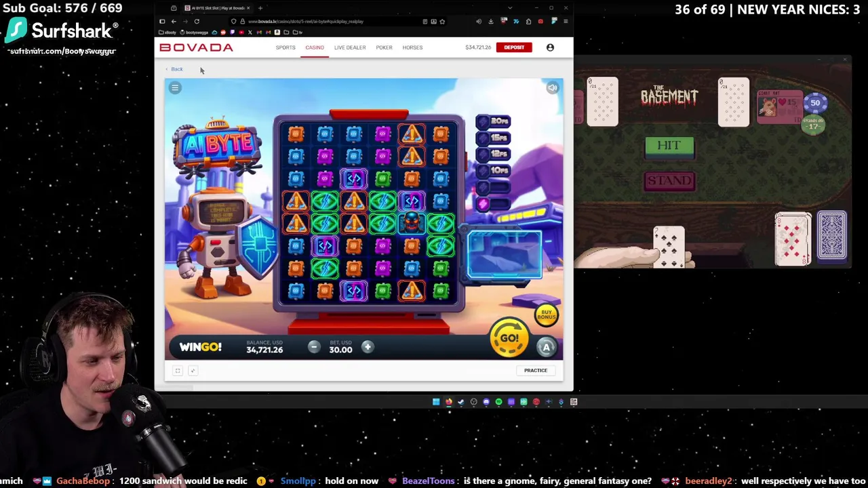Open the Casino tab on Bovada
Screen dimensions: 868x488
click(315, 47)
